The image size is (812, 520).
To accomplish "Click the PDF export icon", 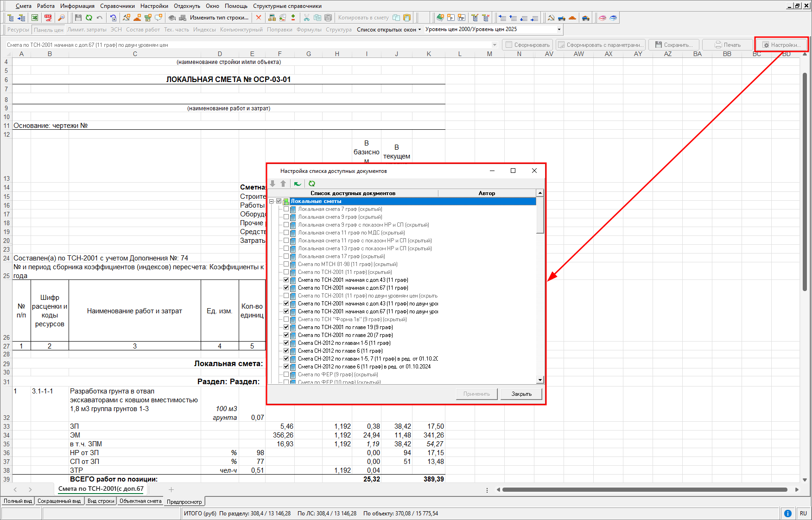I will pyautogui.click(x=48, y=18).
